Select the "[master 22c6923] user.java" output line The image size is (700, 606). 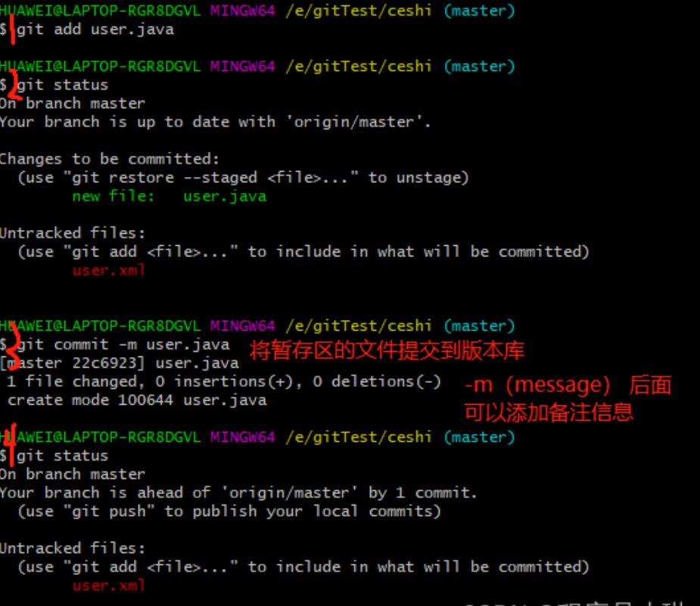coord(120,363)
